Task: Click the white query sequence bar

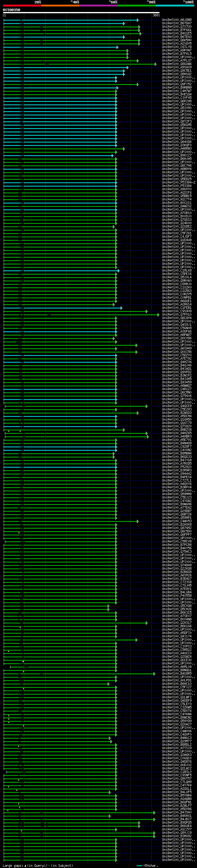Action: point(81,13)
